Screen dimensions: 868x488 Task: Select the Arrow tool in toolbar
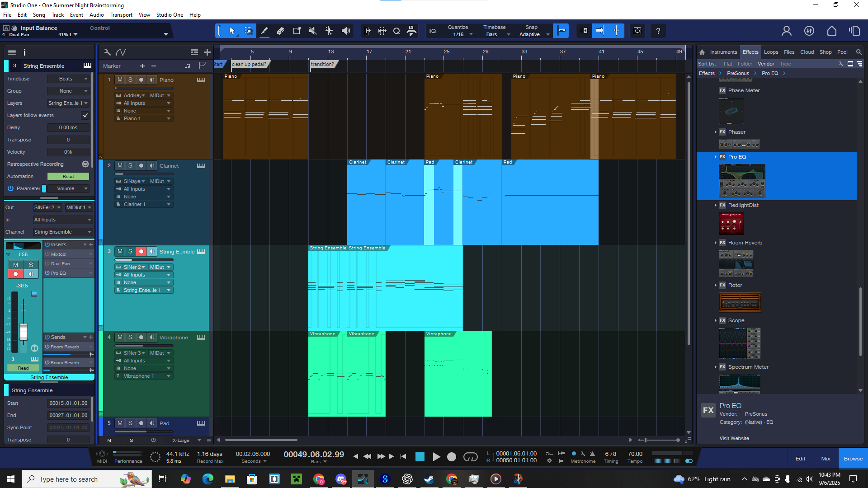232,31
